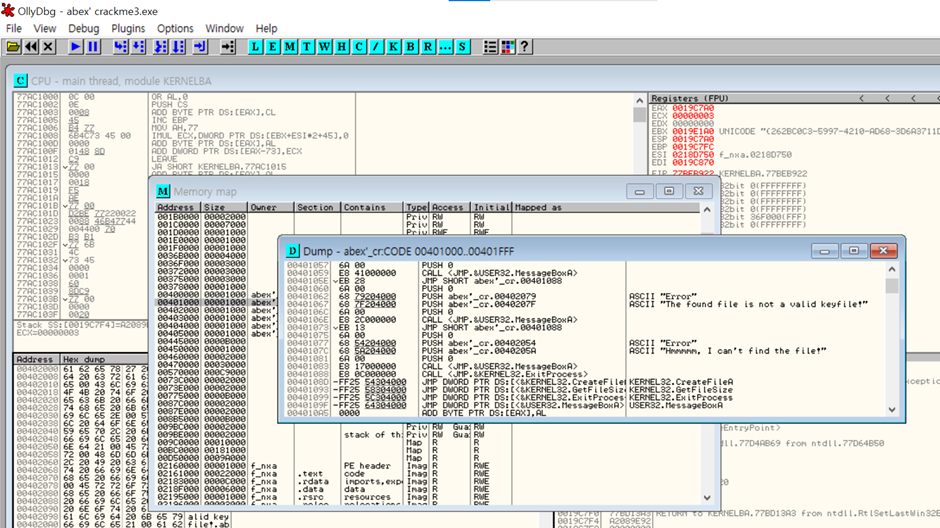Open References window with R button
The width and height of the screenshot is (940, 528).
click(428, 47)
